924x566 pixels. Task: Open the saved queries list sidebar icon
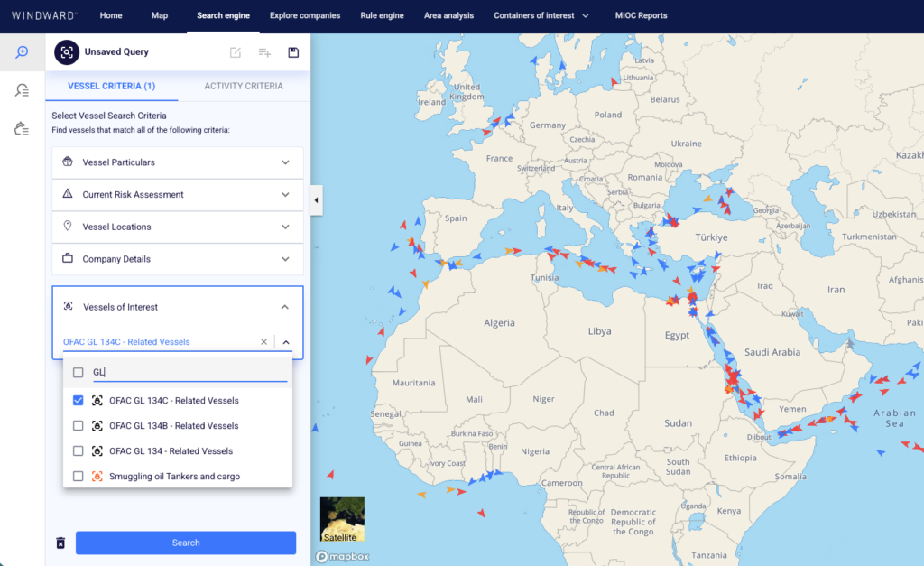click(22, 90)
